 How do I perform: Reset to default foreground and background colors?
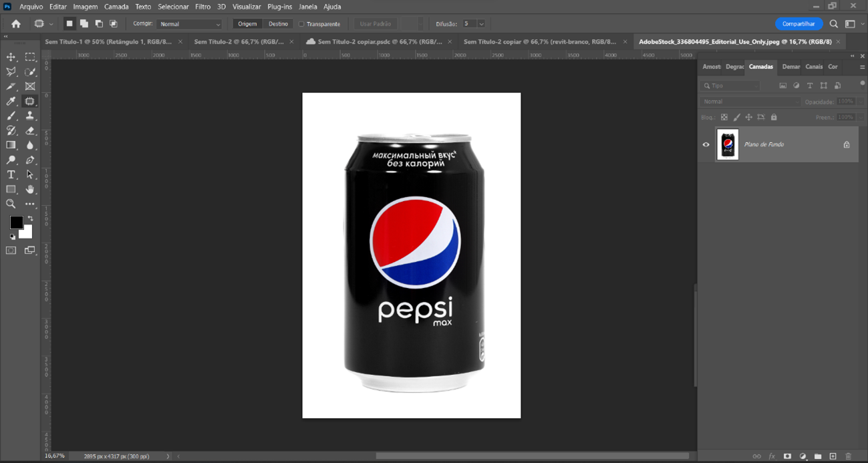12,237
